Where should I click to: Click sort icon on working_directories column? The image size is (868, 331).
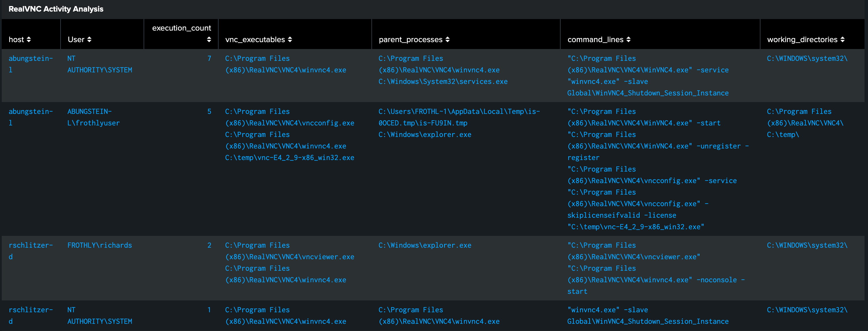coord(842,40)
